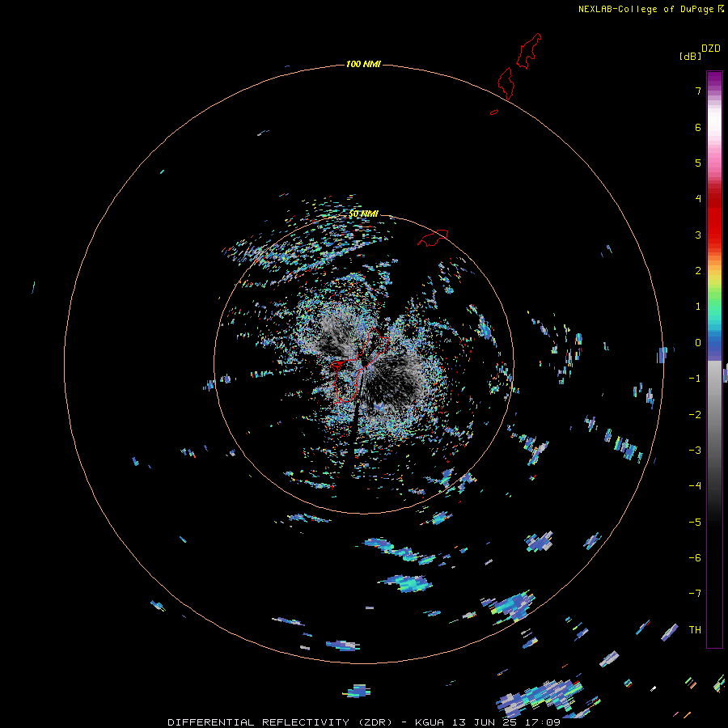
Task: Click the 5 dB scale label
Action: [x=698, y=163]
